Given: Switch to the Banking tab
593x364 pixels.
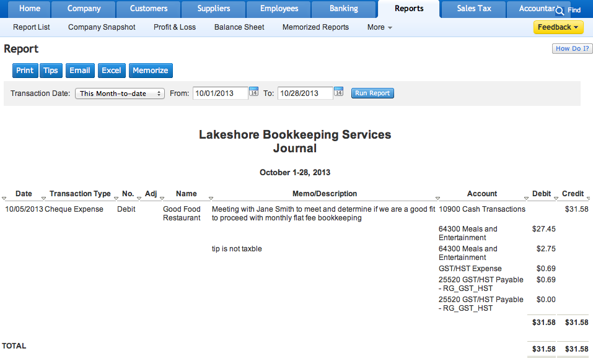Looking at the screenshot, I should tap(343, 9).
